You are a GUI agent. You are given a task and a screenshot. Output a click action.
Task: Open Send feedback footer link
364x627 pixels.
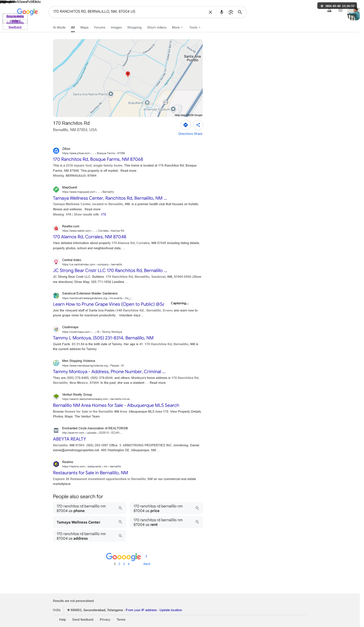[83, 620]
